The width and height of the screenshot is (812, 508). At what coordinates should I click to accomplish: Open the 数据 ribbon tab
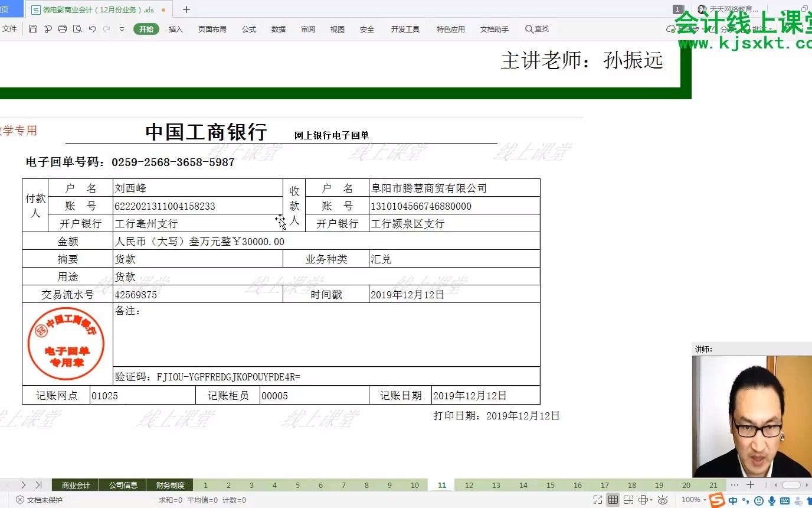coord(279,29)
